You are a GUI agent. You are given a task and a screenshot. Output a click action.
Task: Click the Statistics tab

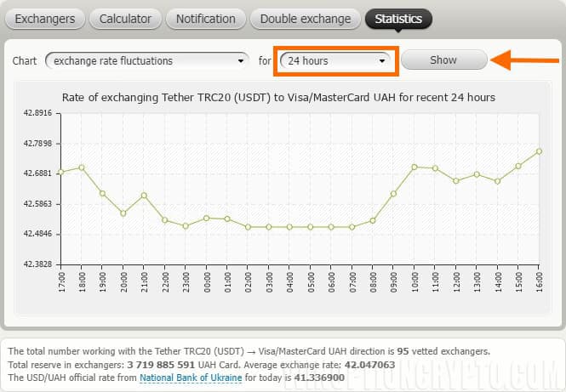398,19
